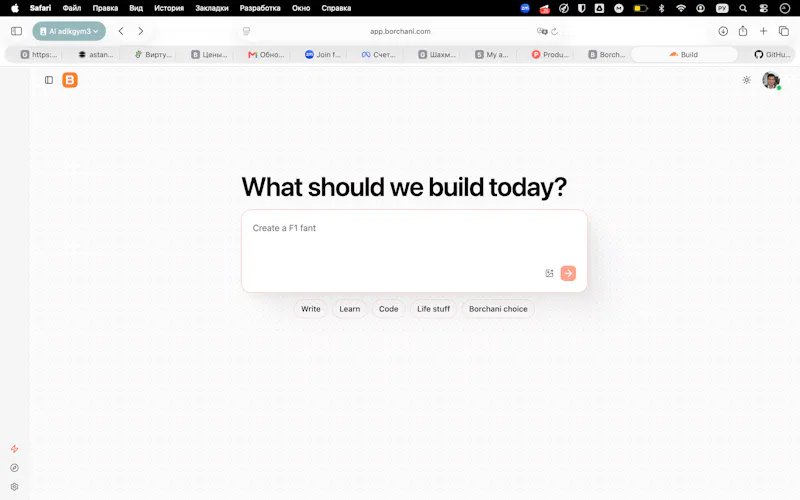
Task: Switch to the Счет... tab
Action: pos(379,54)
